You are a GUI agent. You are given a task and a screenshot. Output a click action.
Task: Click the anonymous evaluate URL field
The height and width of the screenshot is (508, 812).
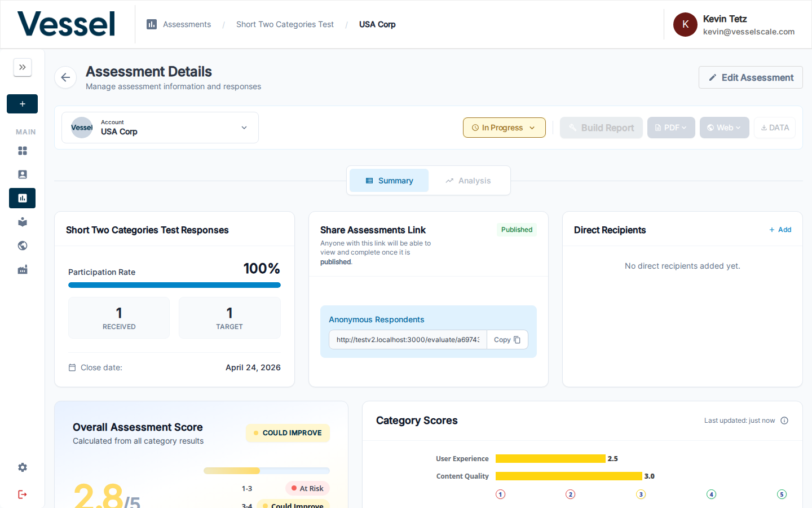(x=408, y=340)
